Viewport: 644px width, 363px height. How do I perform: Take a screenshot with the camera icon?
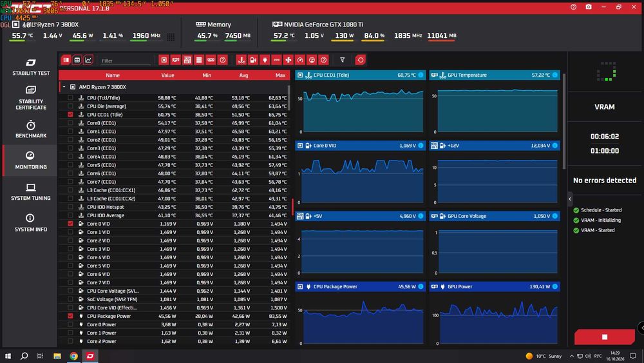(x=589, y=7)
